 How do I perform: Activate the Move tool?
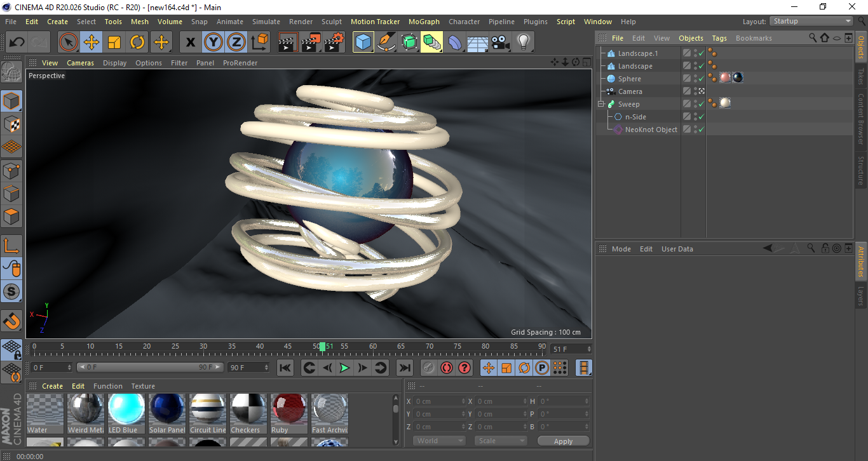92,43
